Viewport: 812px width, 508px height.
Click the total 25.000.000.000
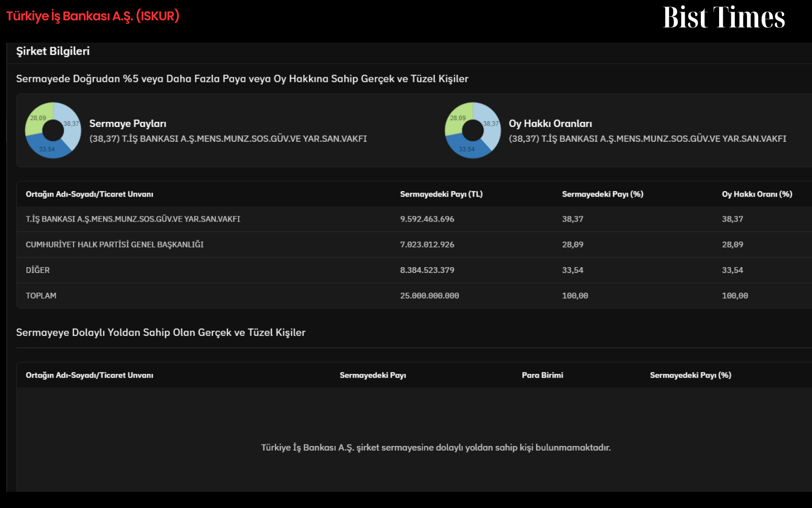[429, 295]
